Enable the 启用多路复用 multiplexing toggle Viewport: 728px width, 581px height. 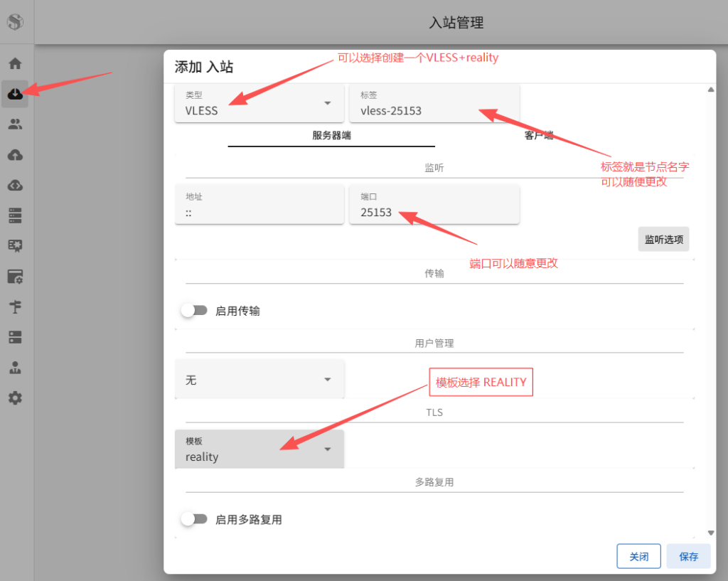click(194, 519)
